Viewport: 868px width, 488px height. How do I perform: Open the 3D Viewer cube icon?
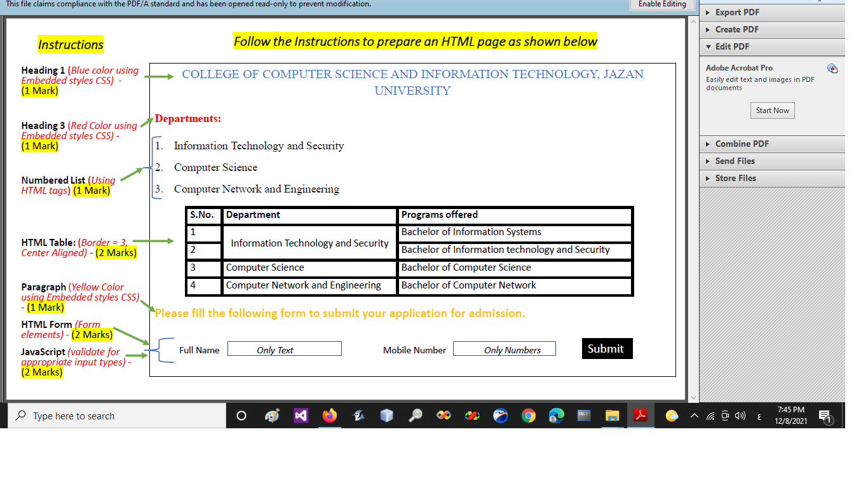coord(385,415)
